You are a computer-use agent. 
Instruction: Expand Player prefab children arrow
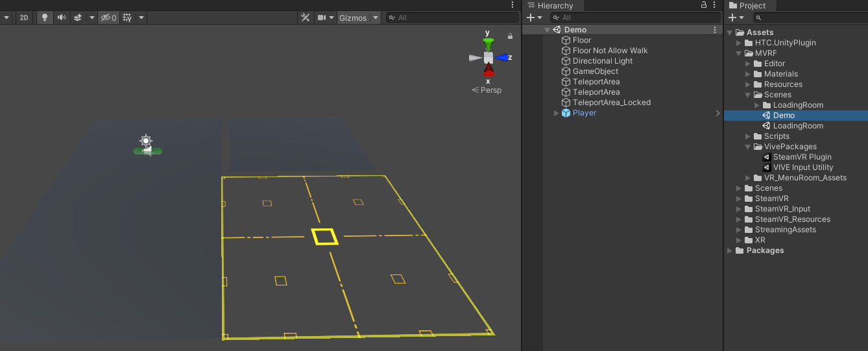[x=556, y=113]
